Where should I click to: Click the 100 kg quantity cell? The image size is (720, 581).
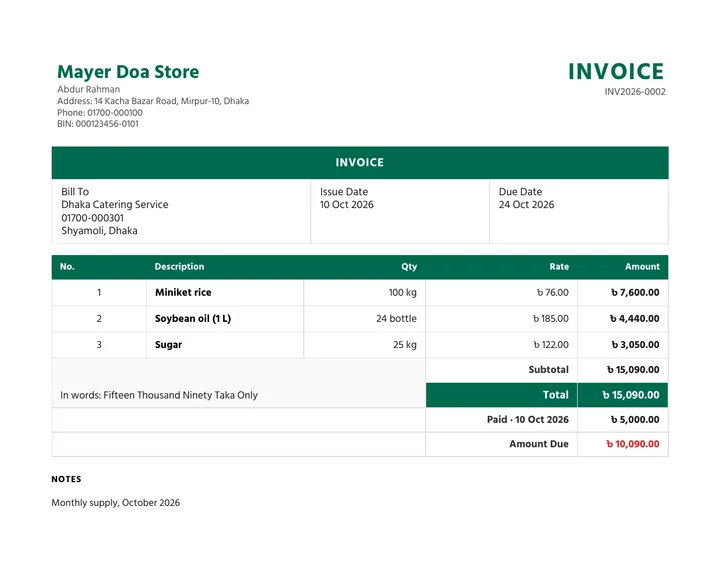pyautogui.click(x=365, y=293)
